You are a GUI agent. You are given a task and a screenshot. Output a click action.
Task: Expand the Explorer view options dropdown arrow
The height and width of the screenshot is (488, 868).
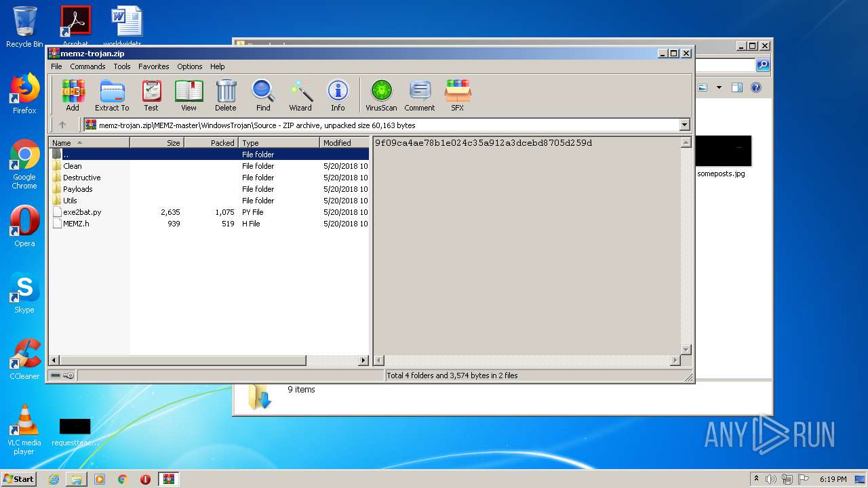coord(719,87)
